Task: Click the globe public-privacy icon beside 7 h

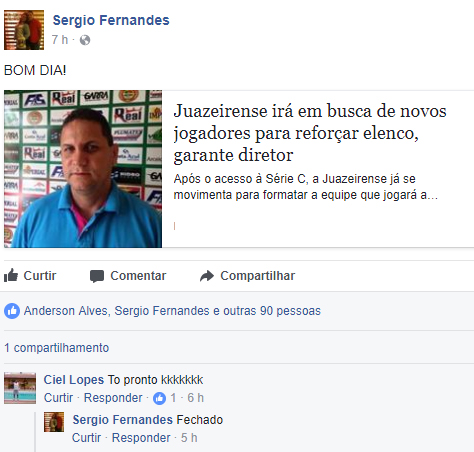Action: pyautogui.click(x=85, y=40)
